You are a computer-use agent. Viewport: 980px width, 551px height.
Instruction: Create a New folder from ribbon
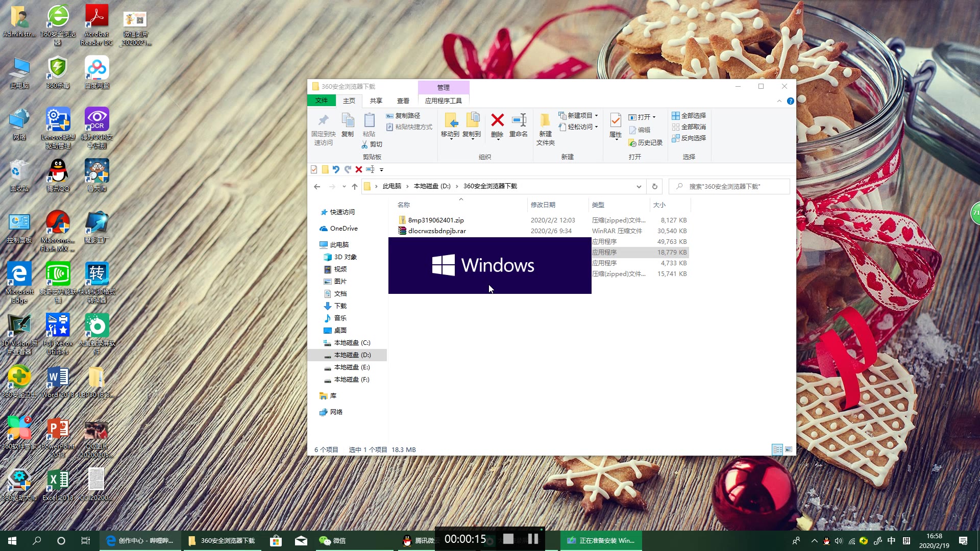(x=545, y=129)
